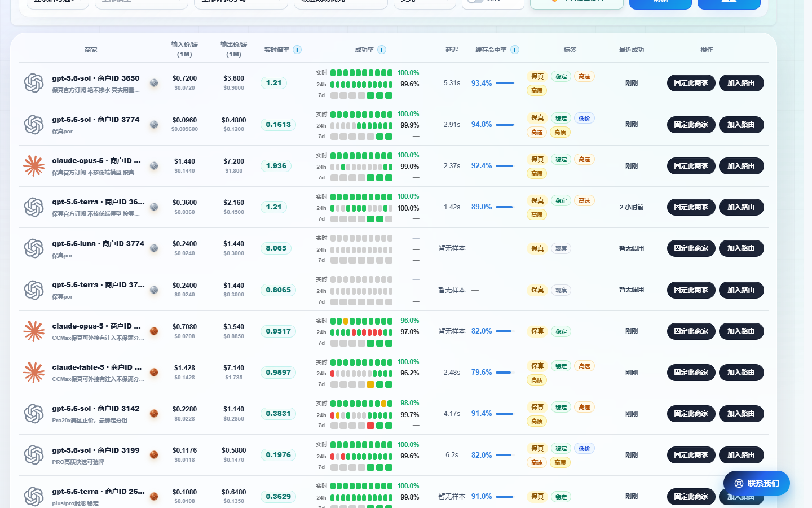812x508 pixels.
Task: Click the silver medal in the $1.440 claude-opus-5 row
Action: [154, 166]
